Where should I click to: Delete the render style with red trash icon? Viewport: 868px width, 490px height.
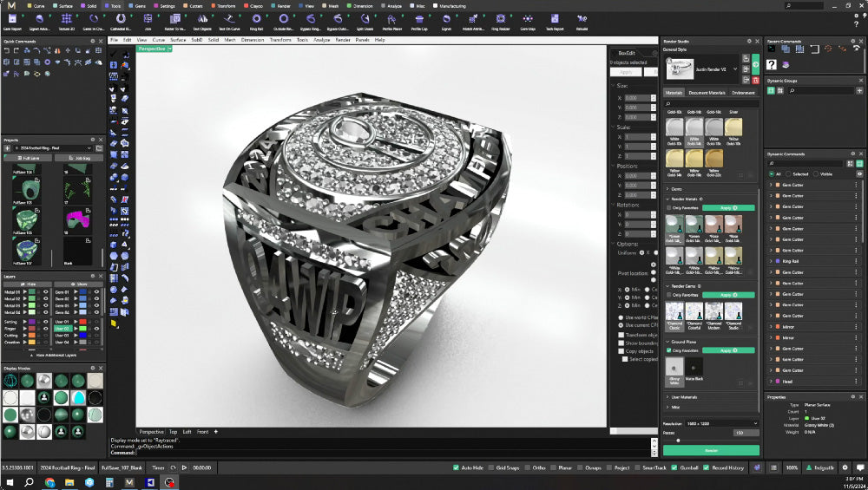point(756,80)
